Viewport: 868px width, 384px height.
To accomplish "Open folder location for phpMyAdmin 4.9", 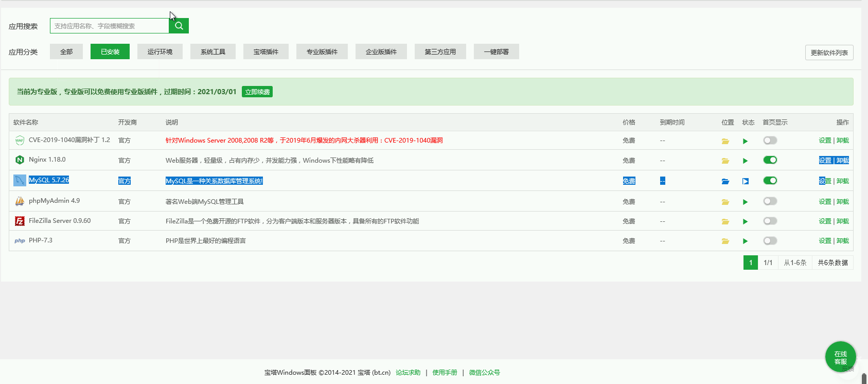I will click(x=725, y=202).
